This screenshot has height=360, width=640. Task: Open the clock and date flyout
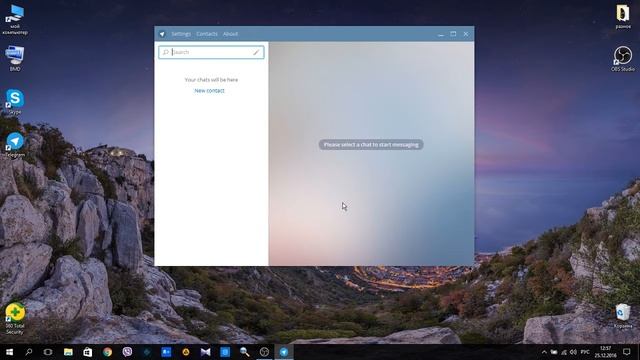coord(605,352)
